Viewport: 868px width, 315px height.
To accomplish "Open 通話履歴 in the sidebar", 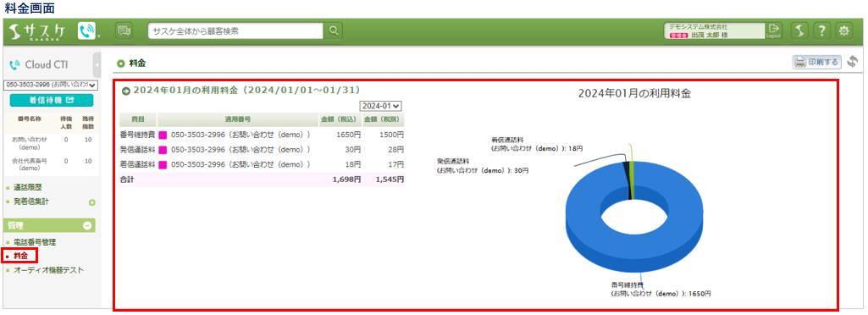I will click(28, 188).
